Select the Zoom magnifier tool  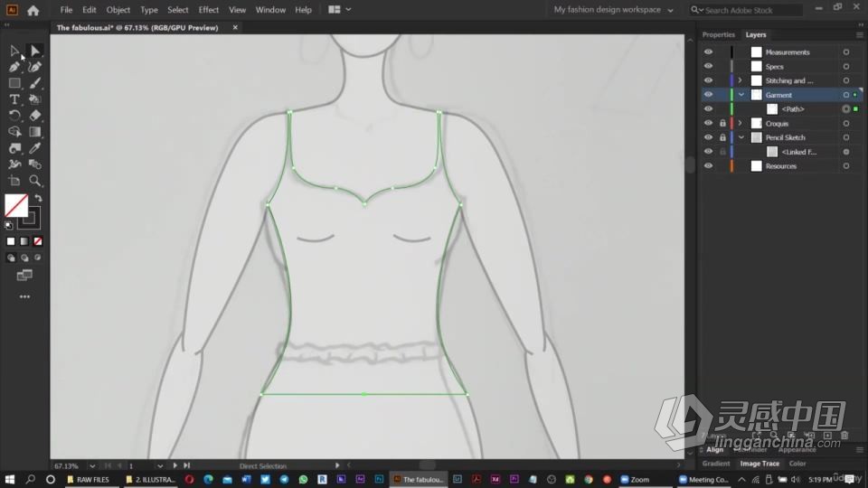point(35,181)
